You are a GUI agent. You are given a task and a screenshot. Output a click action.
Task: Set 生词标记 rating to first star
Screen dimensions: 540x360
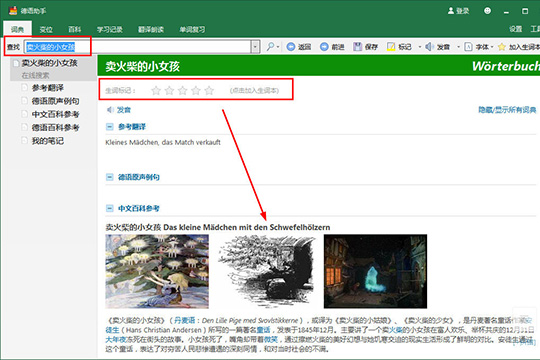156,90
